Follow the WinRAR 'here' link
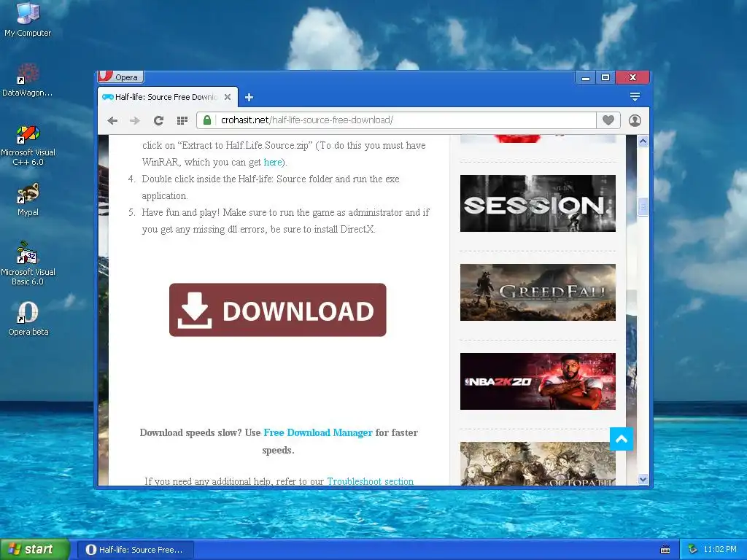 click(x=273, y=162)
